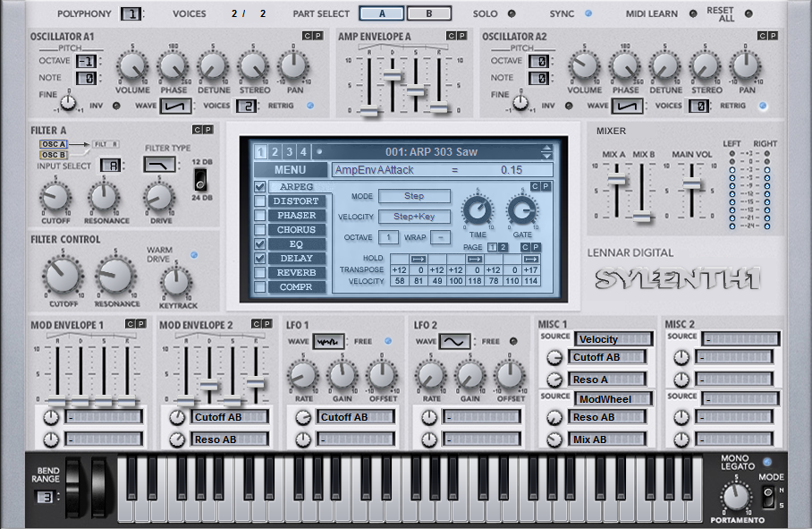Click LFO 1 Cutoff AB destination

pos(356,417)
